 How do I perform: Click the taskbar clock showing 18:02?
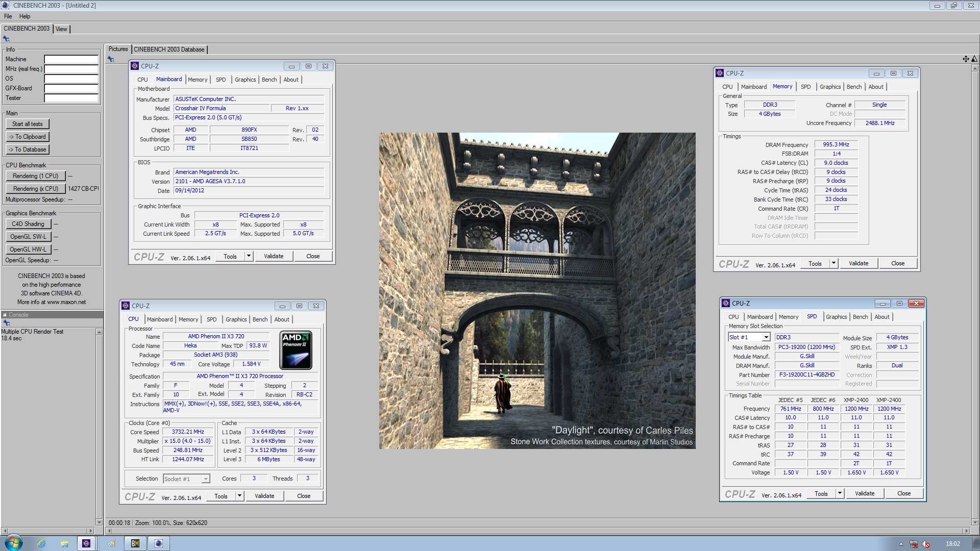point(952,544)
